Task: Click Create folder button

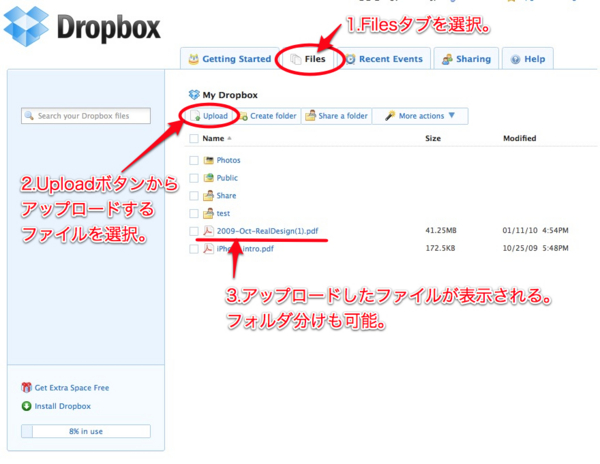Action: pos(268,116)
